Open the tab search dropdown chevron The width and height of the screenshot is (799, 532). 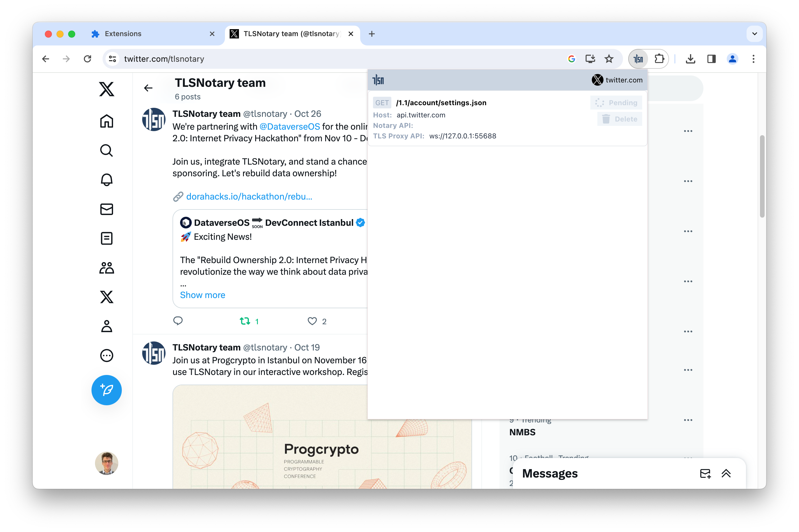pos(754,34)
